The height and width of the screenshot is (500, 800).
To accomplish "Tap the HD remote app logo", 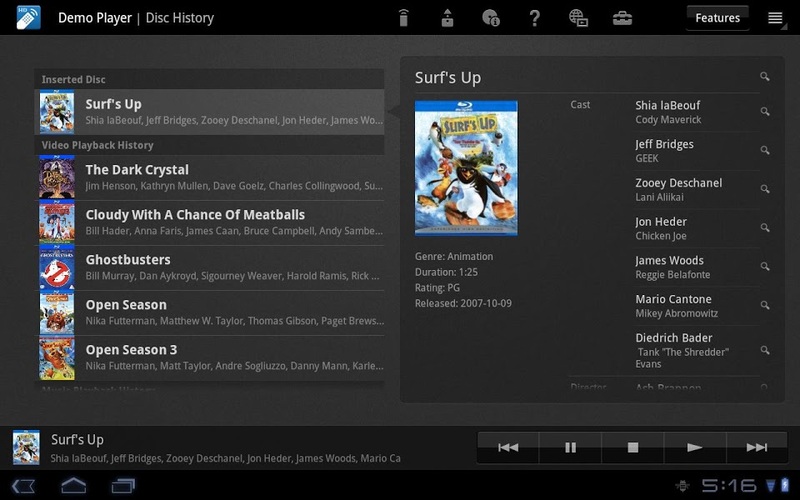I will (28, 17).
